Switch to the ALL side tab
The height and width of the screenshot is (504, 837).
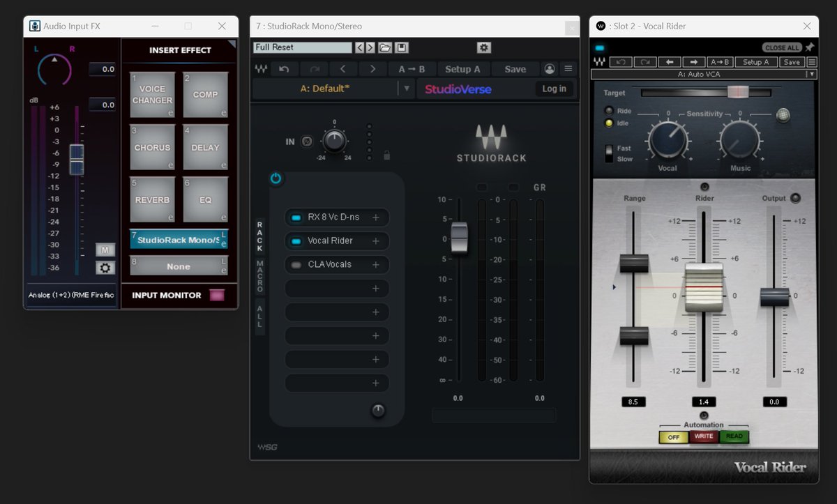(260, 316)
